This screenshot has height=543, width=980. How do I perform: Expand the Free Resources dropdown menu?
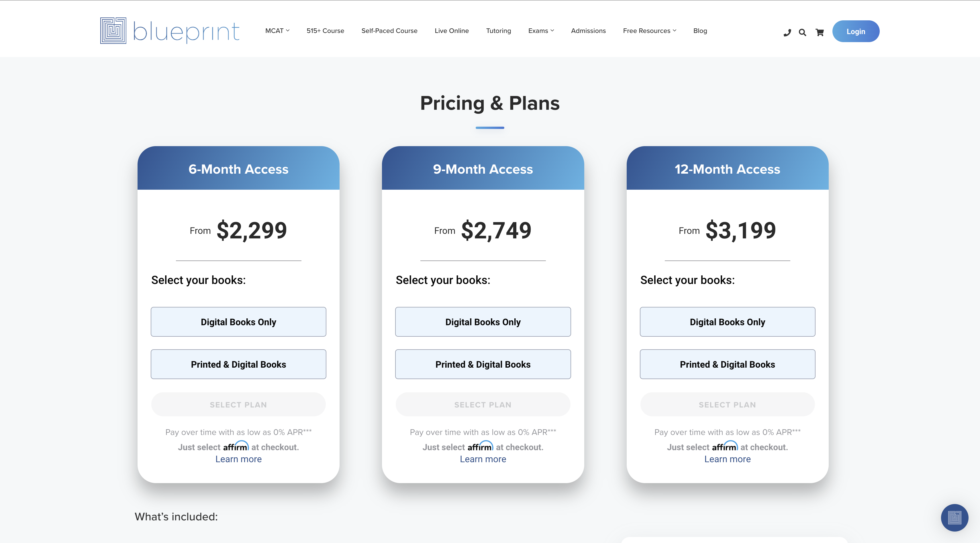coord(649,31)
